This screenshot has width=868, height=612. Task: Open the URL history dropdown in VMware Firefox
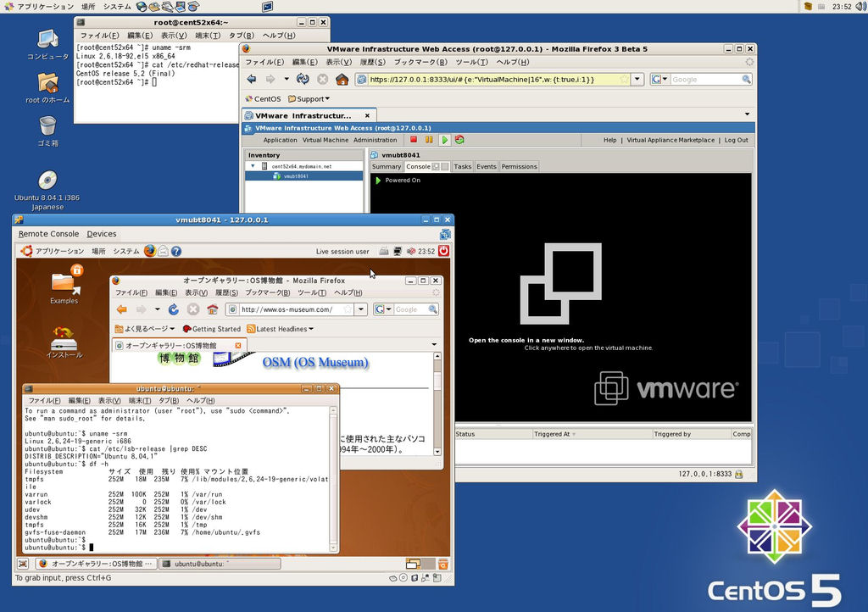tap(637, 79)
